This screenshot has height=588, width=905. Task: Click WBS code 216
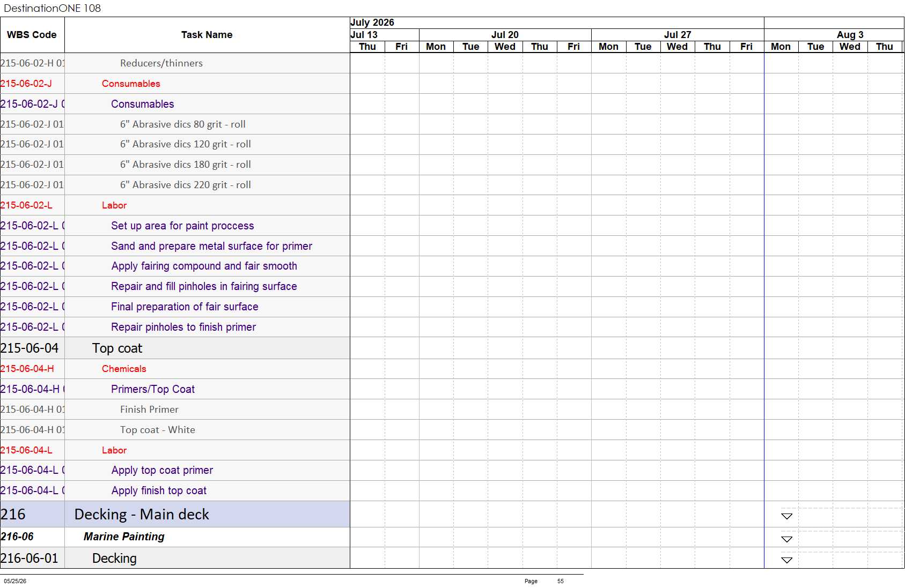(13, 515)
